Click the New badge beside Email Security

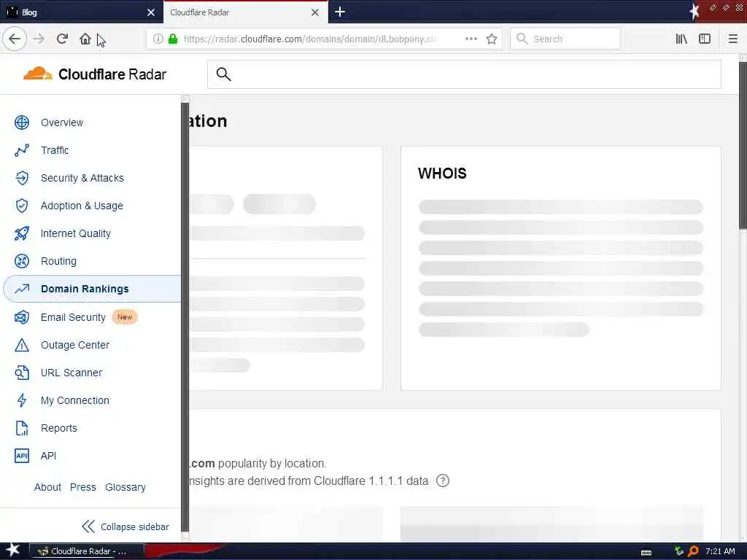click(x=125, y=316)
